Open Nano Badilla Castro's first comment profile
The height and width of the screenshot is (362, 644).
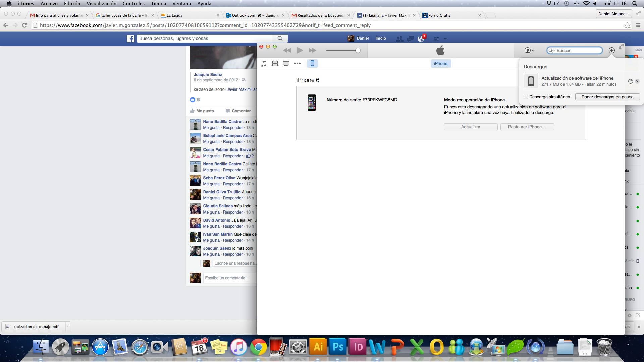(x=222, y=122)
